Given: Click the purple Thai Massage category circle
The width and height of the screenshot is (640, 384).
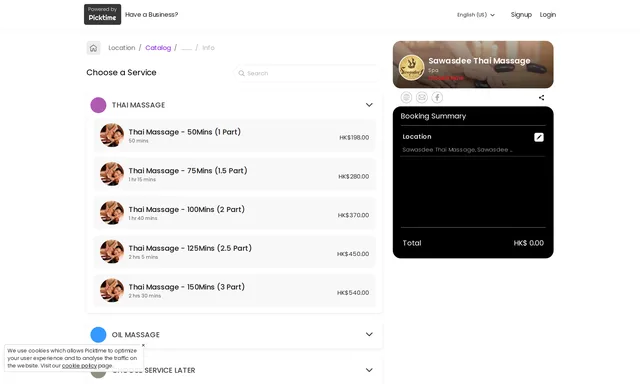Looking at the screenshot, I should click(98, 105).
